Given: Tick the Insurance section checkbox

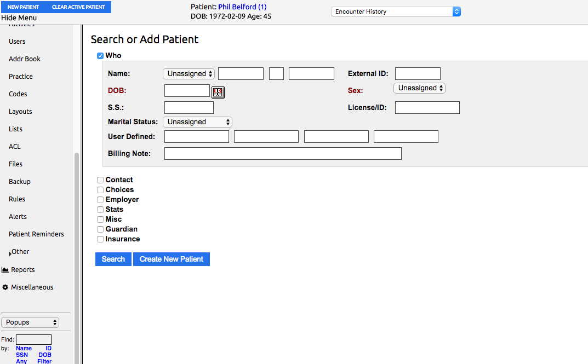Looking at the screenshot, I should point(100,239).
